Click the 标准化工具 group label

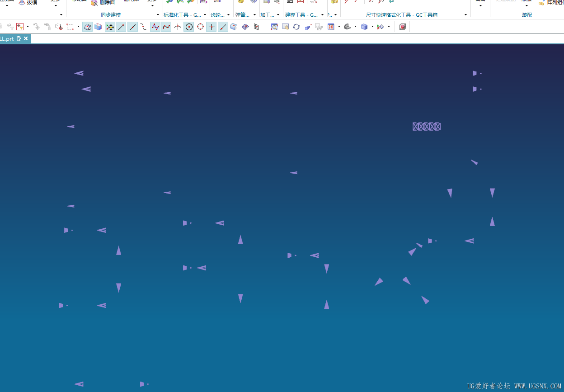183,15
